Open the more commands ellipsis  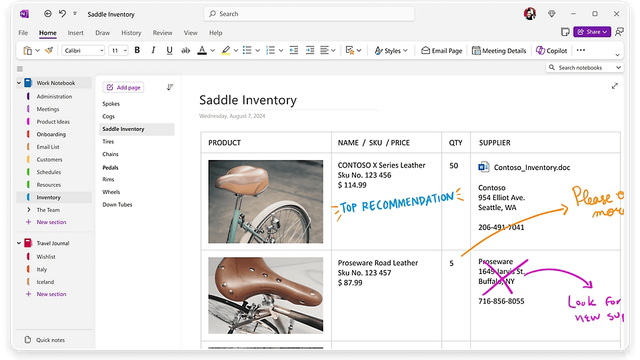coord(581,50)
